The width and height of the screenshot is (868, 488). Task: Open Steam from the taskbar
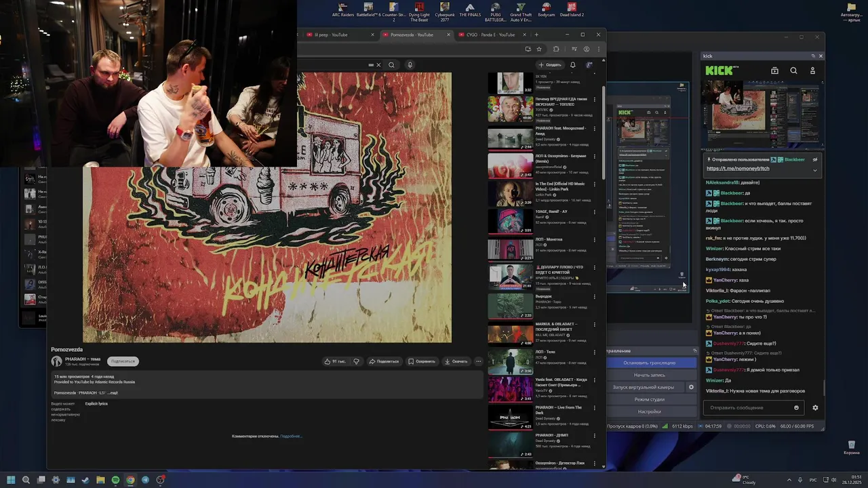(85, 480)
